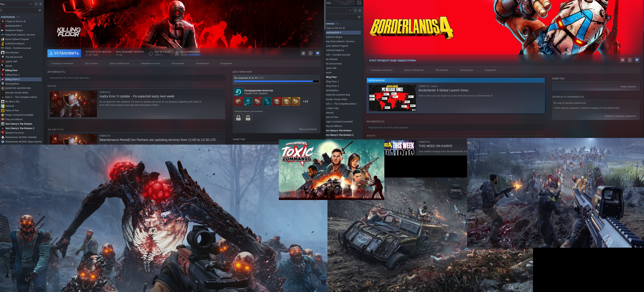The image size is (644, 292).
Task: Toggle Killing Floor 3 favorite heart
Action: point(318,53)
